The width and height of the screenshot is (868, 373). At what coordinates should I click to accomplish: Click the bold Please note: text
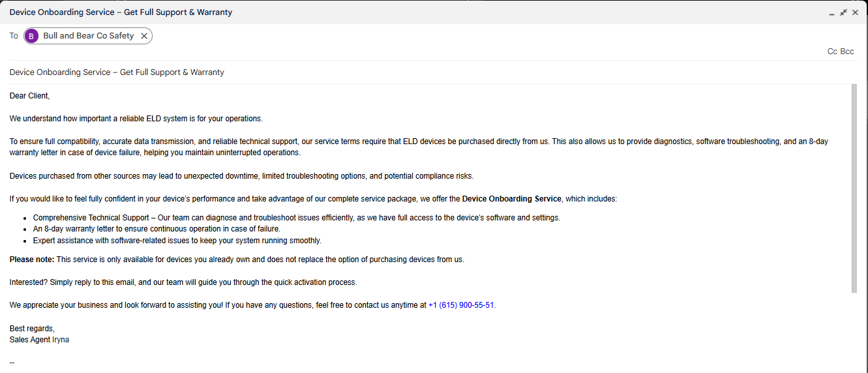point(32,260)
